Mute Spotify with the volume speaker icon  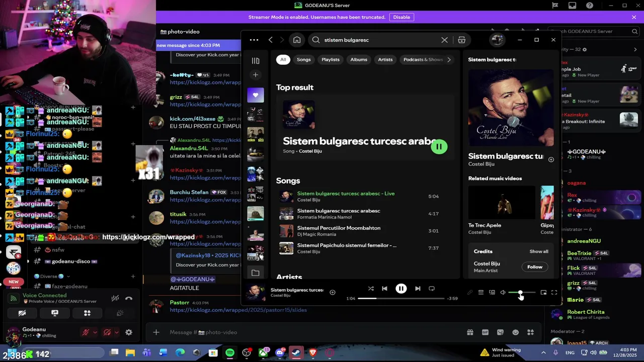[x=503, y=293]
